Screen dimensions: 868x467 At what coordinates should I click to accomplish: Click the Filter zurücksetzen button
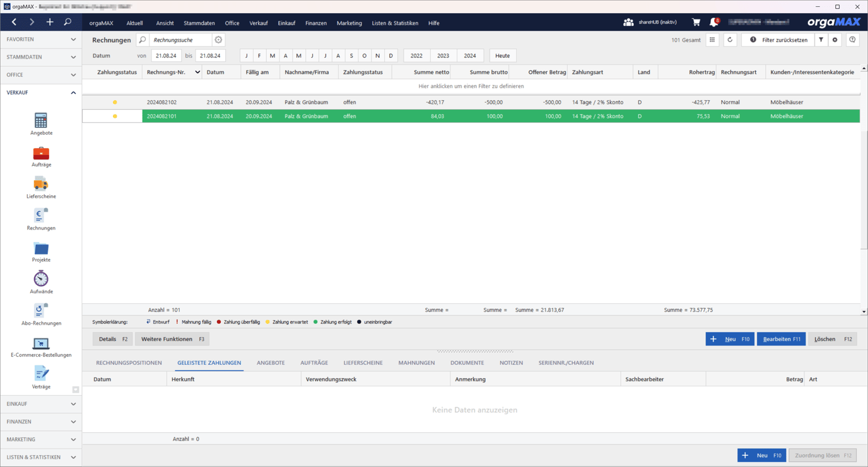(778, 40)
